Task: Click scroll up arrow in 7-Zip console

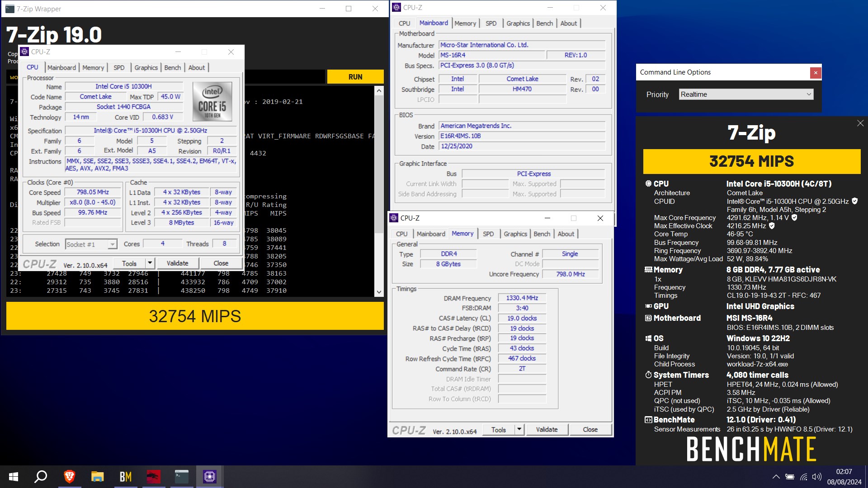Action: (379, 91)
